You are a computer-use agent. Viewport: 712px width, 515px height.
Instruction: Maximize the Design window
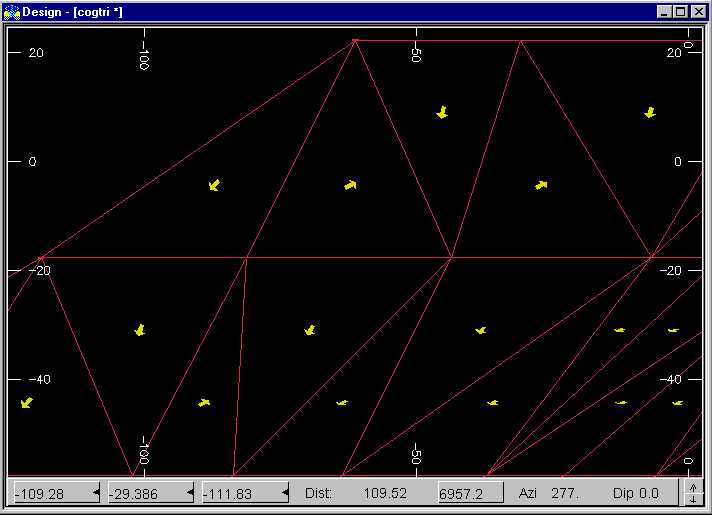(681, 11)
